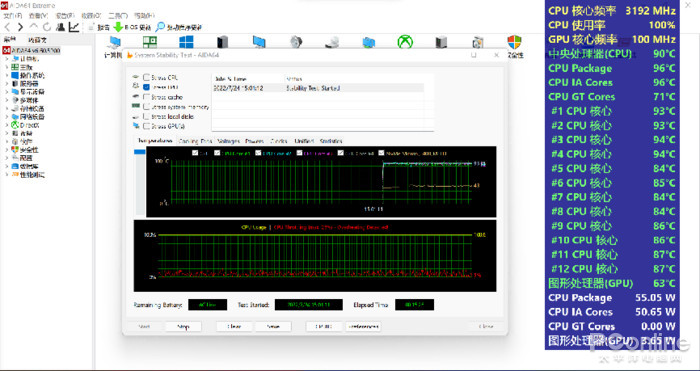The height and width of the screenshot is (371, 700).
Task: Open the Preferences button
Action: pyautogui.click(x=363, y=327)
